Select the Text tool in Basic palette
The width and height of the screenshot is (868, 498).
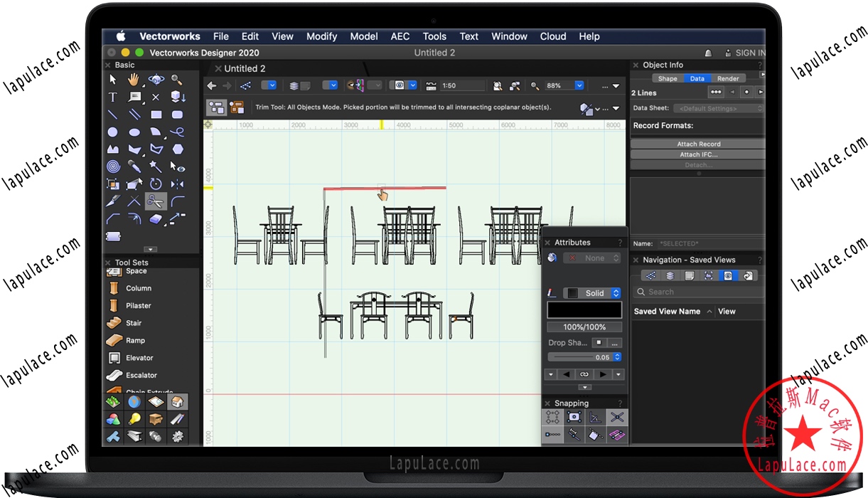(112, 97)
